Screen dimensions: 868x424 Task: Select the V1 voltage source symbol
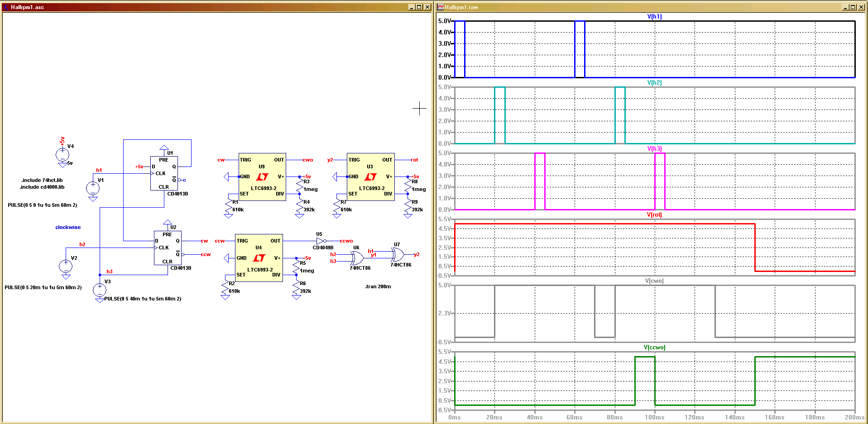(93, 188)
